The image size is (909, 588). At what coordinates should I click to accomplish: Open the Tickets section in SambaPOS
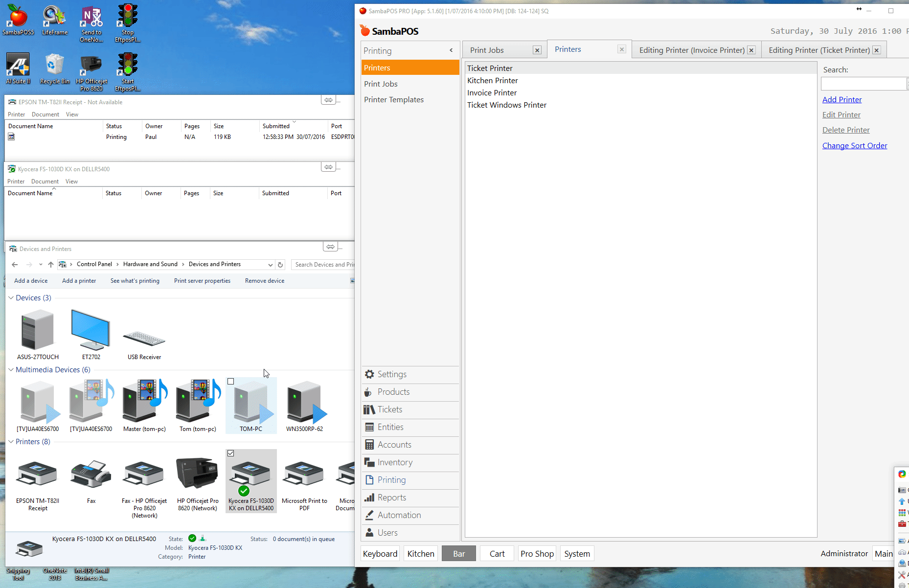(x=410, y=409)
